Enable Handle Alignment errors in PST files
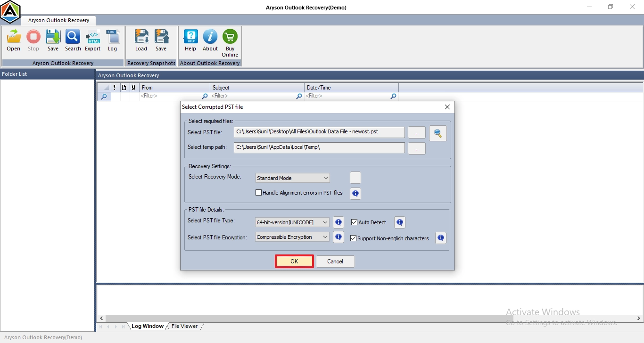 [258, 193]
